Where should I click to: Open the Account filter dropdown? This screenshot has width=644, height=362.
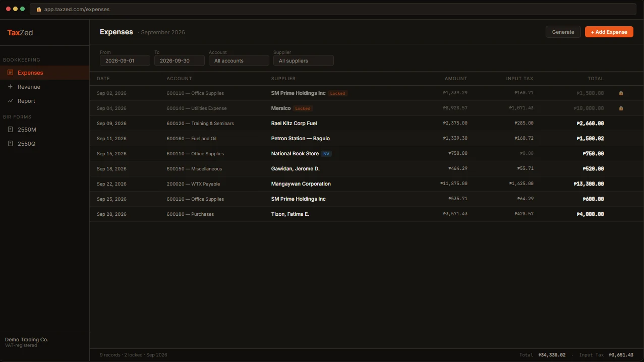(239, 61)
